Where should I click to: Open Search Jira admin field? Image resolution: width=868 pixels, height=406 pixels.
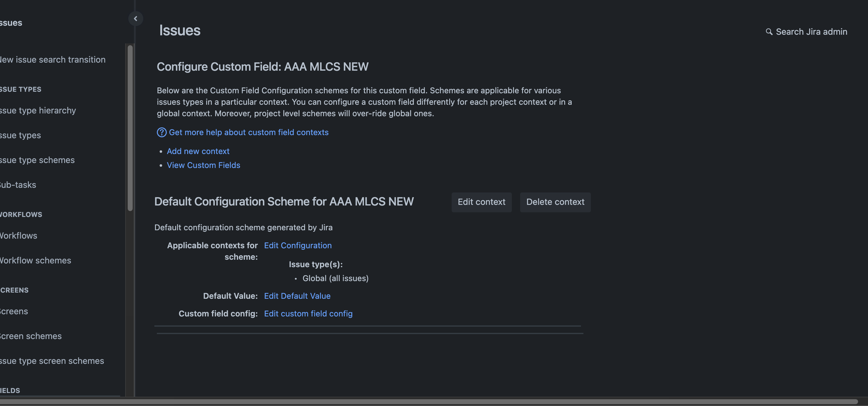[806, 32]
